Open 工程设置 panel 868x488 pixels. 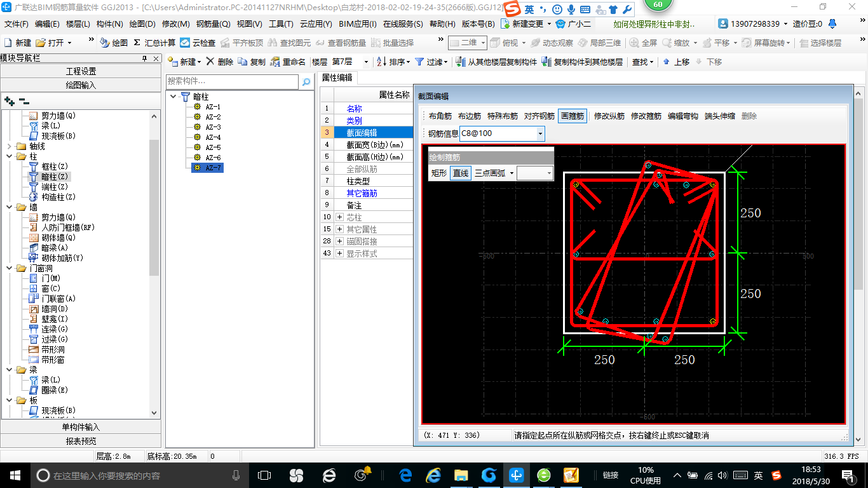click(81, 71)
